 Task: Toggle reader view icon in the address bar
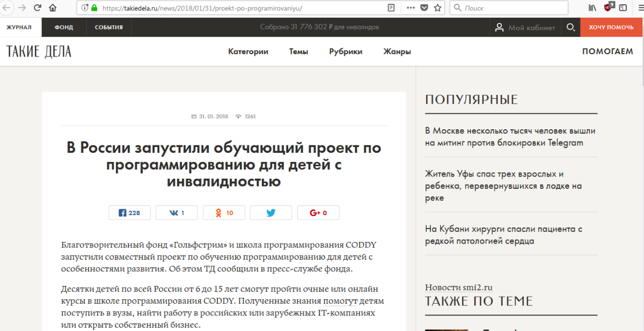pos(391,8)
